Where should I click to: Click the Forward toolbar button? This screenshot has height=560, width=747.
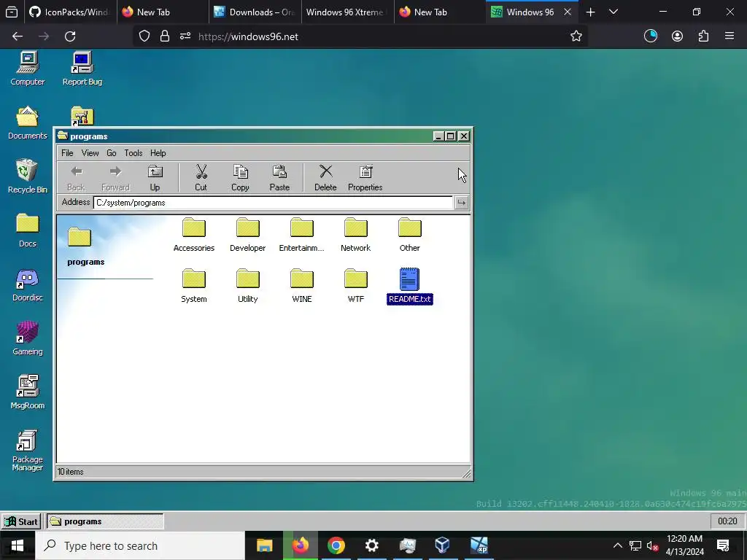pos(115,178)
